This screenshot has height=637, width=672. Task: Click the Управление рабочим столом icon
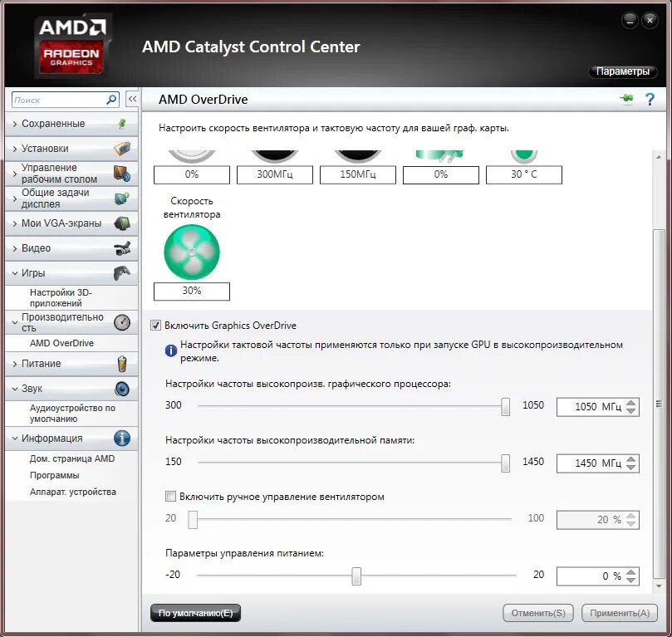pos(122,174)
